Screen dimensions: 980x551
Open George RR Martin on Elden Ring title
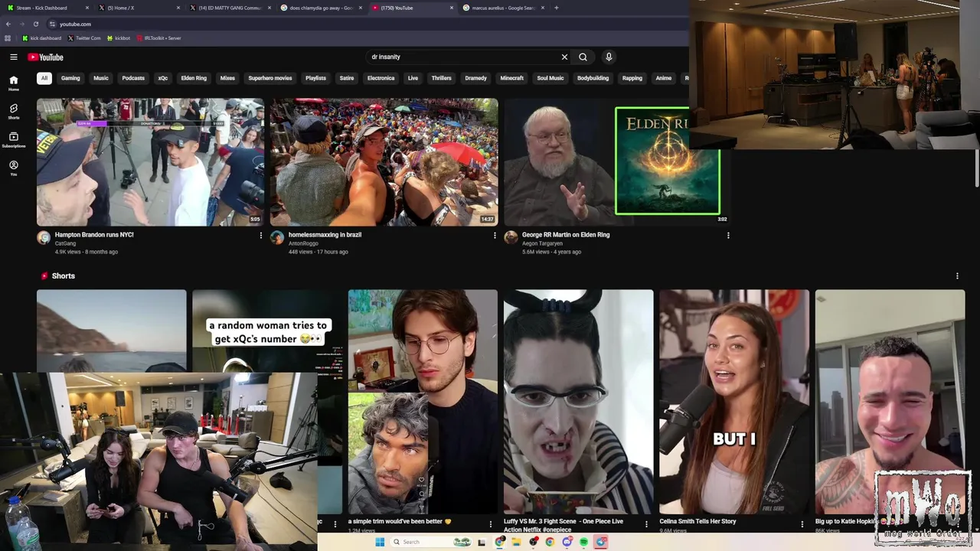pos(566,235)
